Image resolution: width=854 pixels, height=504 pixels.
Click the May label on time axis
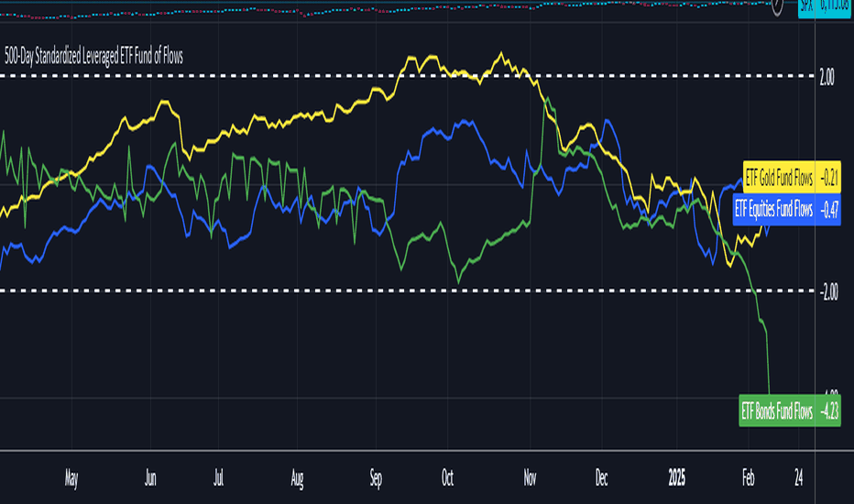point(71,478)
